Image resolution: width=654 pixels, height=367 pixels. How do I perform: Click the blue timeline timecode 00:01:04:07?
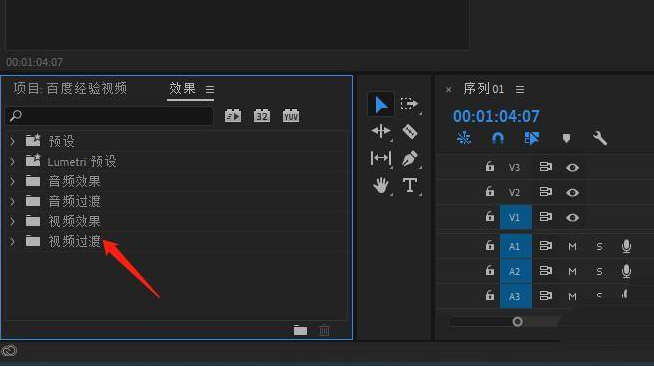pos(496,116)
